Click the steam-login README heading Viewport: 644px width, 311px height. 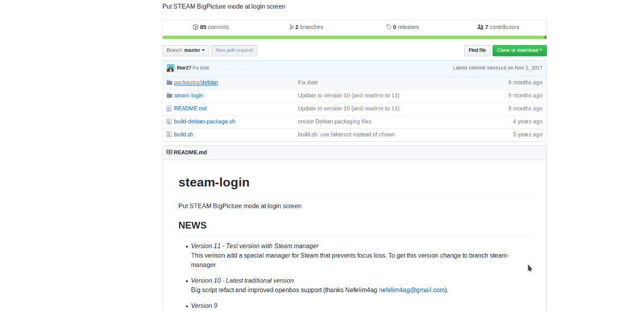click(214, 182)
